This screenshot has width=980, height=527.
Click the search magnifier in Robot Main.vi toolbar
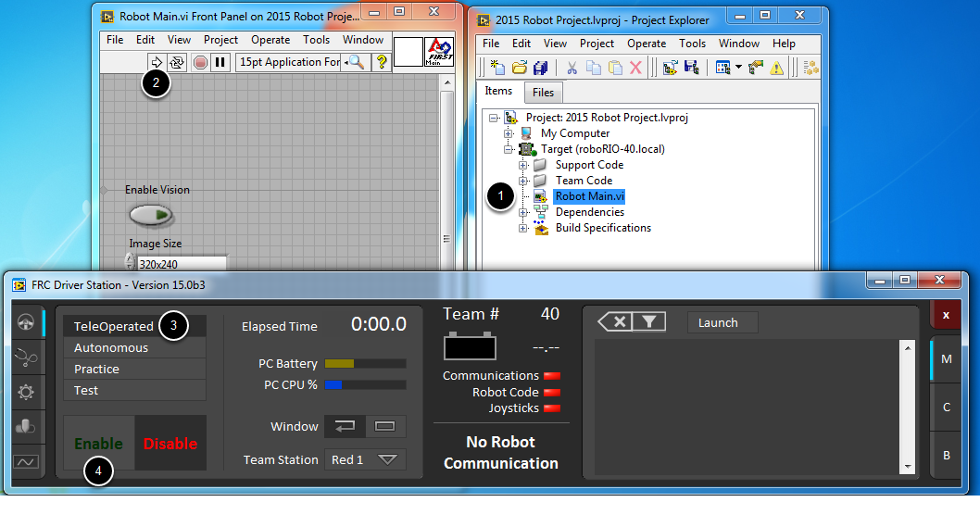(357, 62)
